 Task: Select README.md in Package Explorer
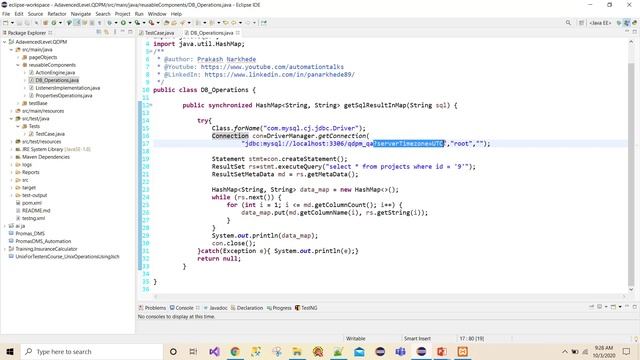click(36, 211)
